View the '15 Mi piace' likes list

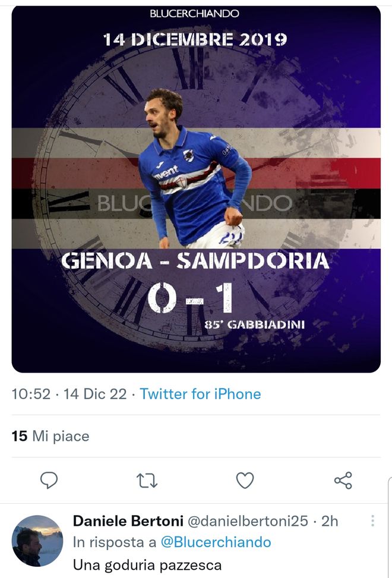50,436
